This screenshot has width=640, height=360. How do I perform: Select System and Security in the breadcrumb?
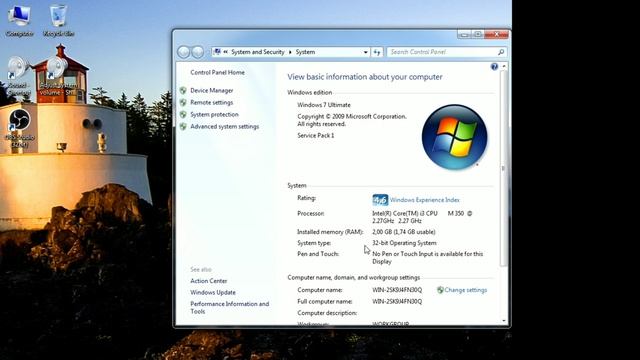click(258, 52)
